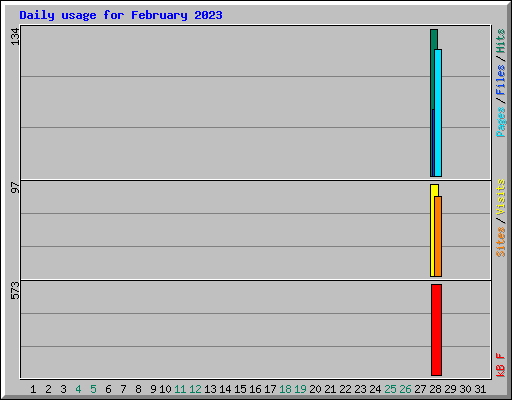
Task: Click day 28 on the x-axis
Action: coord(435,389)
